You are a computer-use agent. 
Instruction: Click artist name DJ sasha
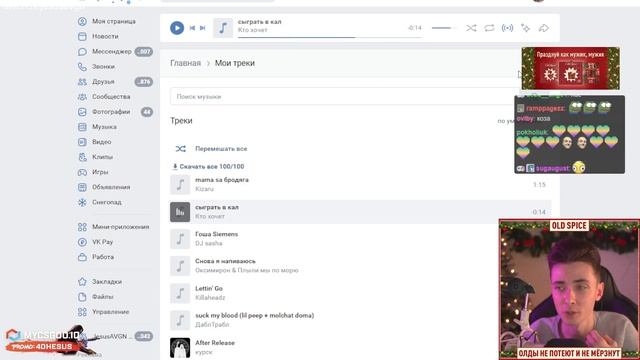(x=209, y=243)
